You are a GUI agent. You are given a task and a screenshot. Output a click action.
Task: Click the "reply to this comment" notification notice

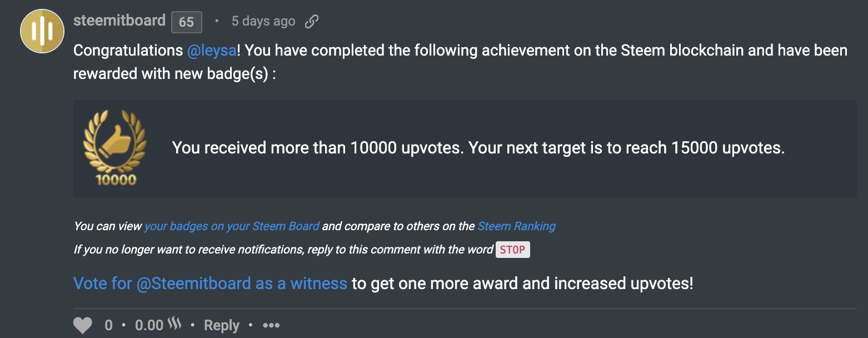coord(283,250)
